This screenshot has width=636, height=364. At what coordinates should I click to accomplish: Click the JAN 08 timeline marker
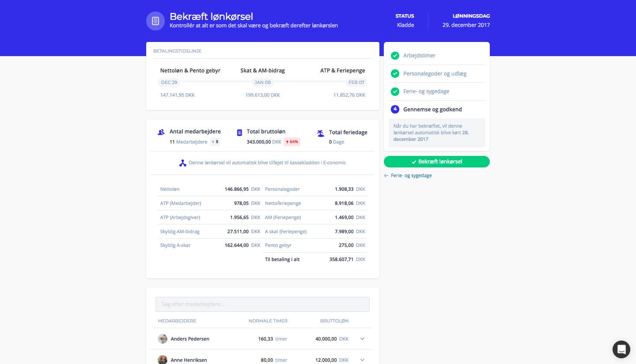point(262,83)
